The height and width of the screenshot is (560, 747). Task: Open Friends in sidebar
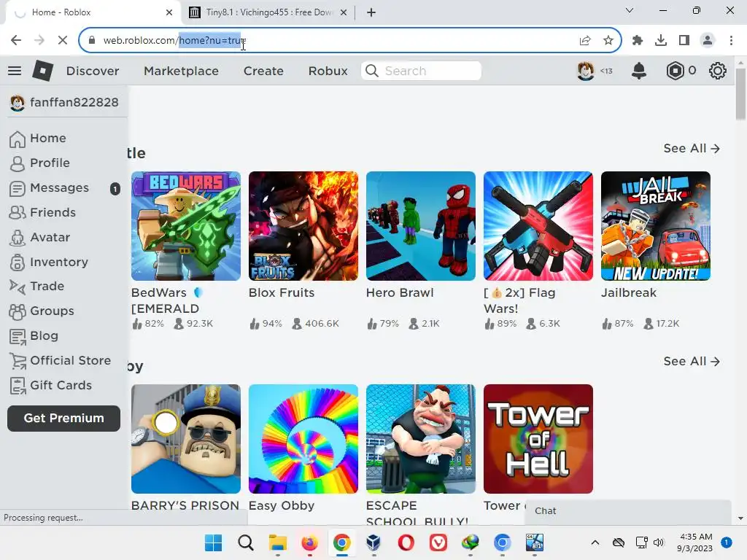pos(43,212)
